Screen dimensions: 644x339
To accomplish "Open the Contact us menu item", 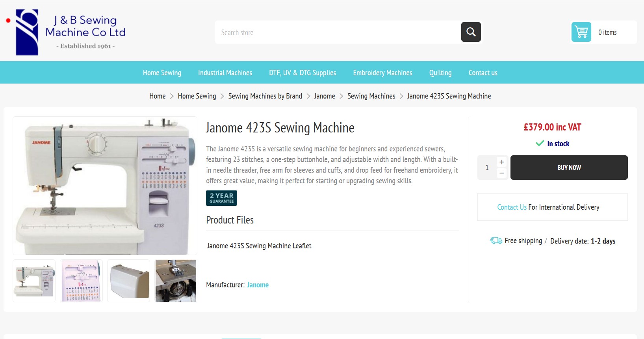I will [483, 73].
